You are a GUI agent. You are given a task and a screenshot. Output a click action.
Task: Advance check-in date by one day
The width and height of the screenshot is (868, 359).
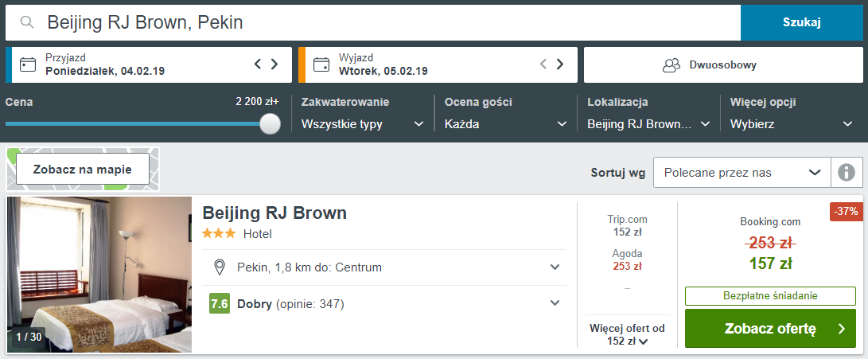[x=274, y=64]
